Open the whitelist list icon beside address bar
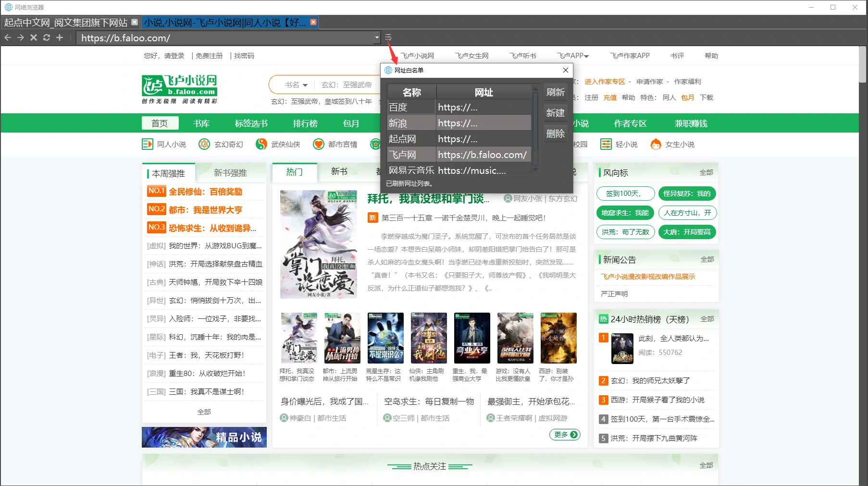 388,37
